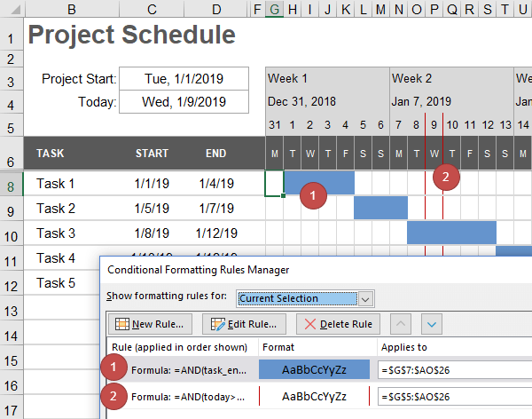Viewport: 532px width, 419px height.
Task: Click the Project Start date cell
Action: (x=184, y=79)
